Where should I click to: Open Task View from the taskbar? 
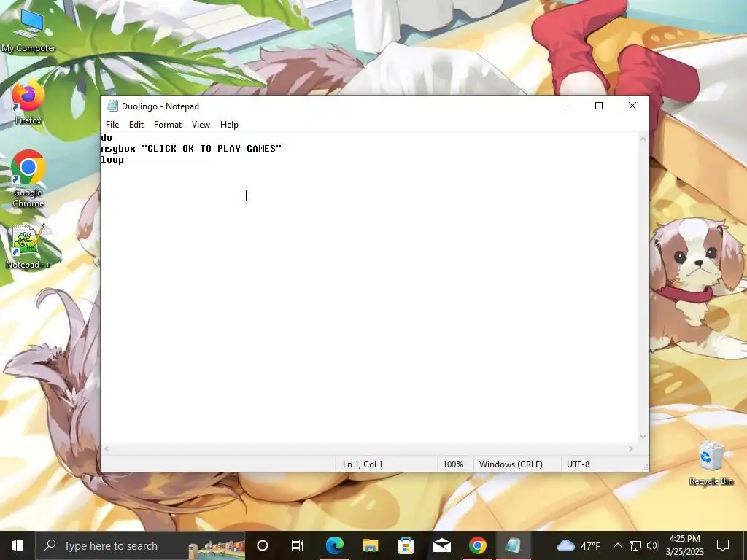(x=298, y=545)
